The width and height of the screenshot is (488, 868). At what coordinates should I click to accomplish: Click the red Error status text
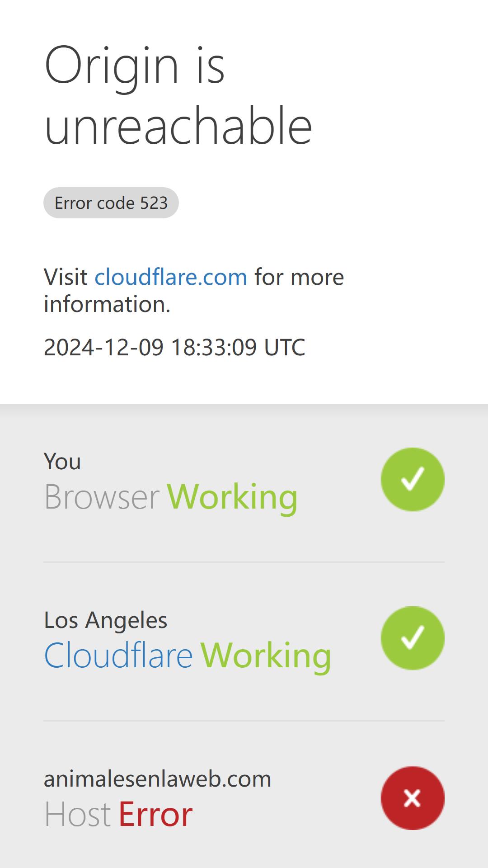point(155,815)
